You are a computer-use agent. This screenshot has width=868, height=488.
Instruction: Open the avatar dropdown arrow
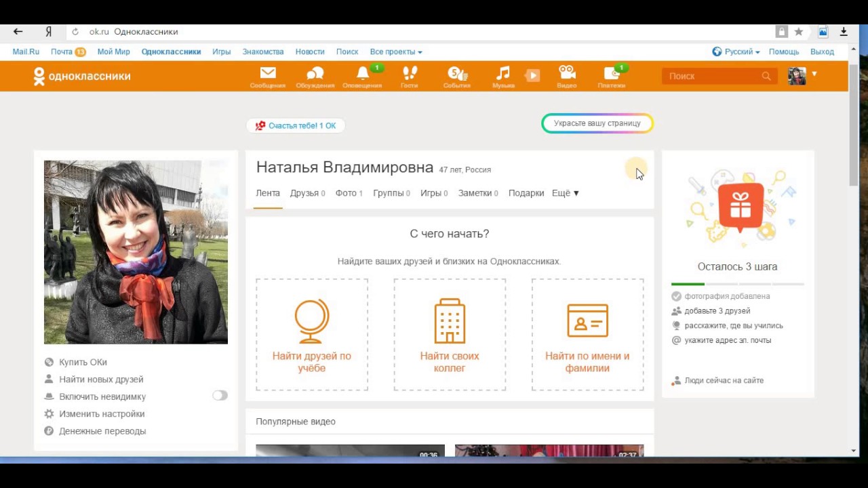click(814, 74)
